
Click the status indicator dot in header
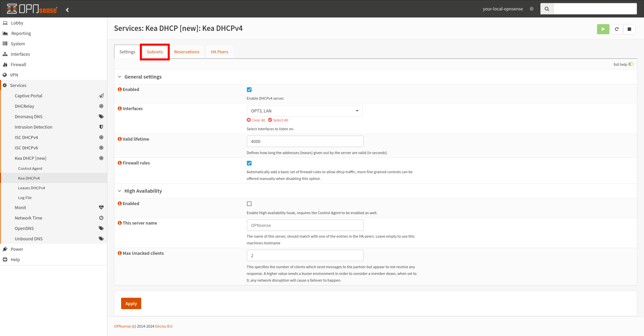pos(532,9)
